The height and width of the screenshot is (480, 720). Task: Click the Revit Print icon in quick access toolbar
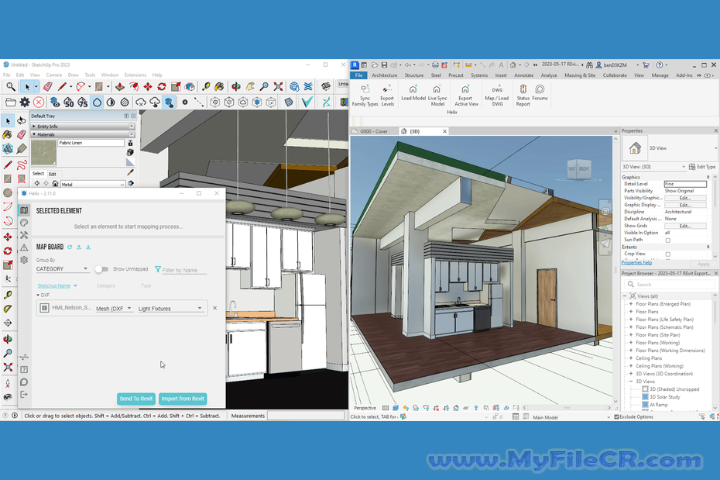pos(435,65)
